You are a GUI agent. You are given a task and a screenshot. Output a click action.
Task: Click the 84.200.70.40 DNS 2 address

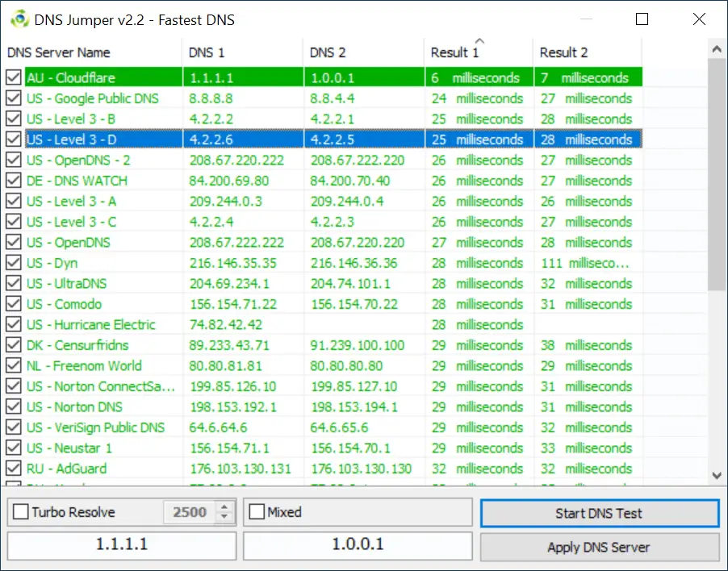(x=350, y=181)
